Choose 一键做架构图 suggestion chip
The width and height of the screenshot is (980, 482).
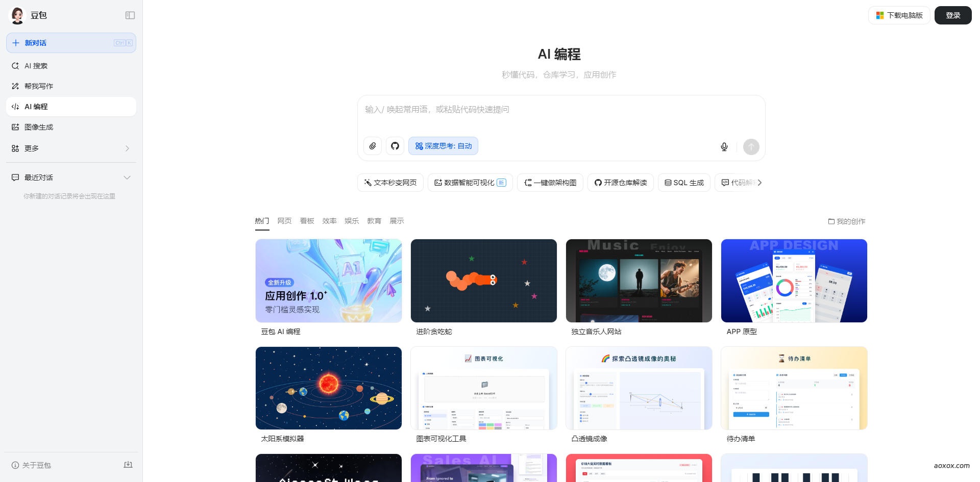pyautogui.click(x=550, y=183)
